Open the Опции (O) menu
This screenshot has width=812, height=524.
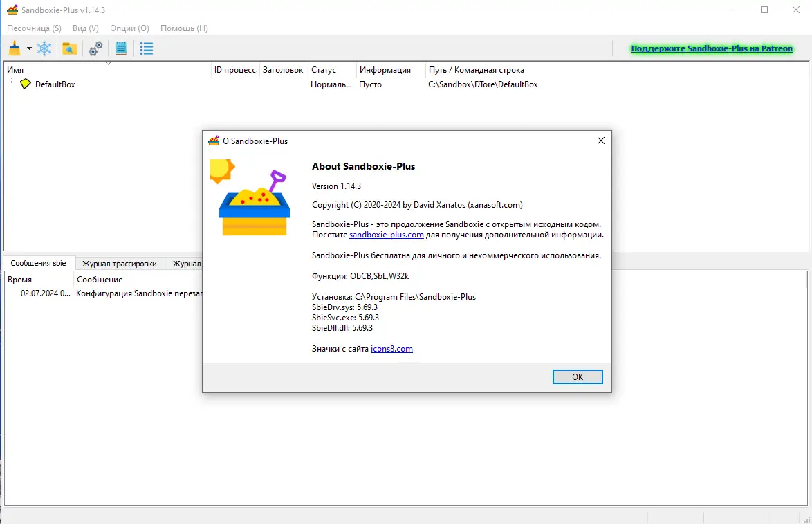(x=129, y=28)
